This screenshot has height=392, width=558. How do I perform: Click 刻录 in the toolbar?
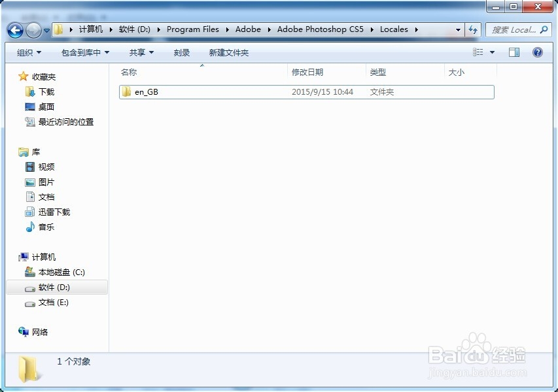point(181,53)
